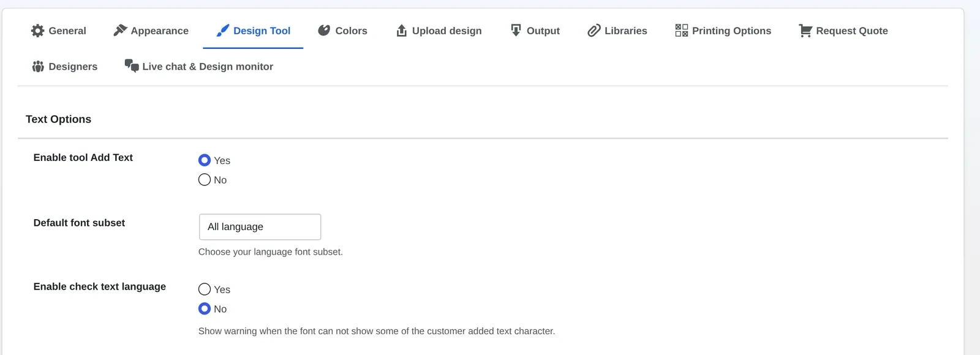Screen dimensions: 980x355
Task: Select No for Enable check text language
Action: pyautogui.click(x=205, y=309)
